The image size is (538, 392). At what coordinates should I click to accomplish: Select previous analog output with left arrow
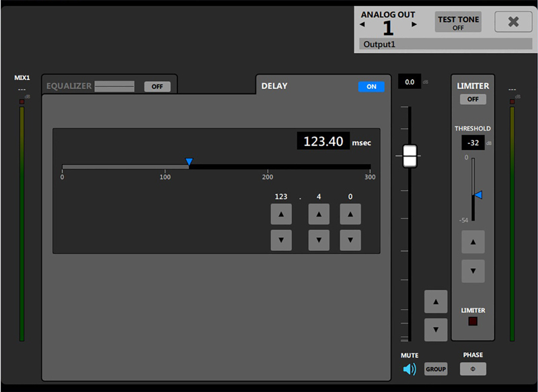[x=362, y=25]
